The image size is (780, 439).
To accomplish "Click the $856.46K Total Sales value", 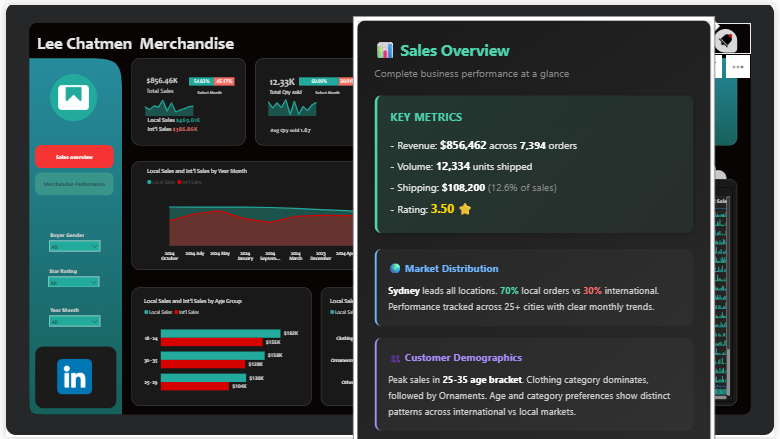I will click(x=162, y=81).
